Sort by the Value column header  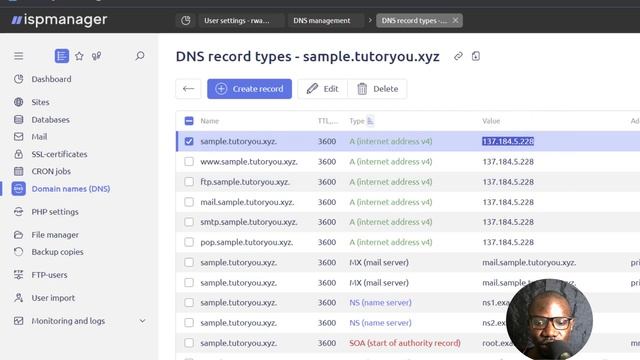point(491,121)
